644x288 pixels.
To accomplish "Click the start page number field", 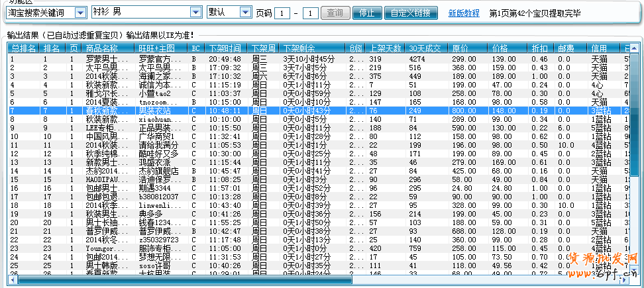I will coord(282,13).
